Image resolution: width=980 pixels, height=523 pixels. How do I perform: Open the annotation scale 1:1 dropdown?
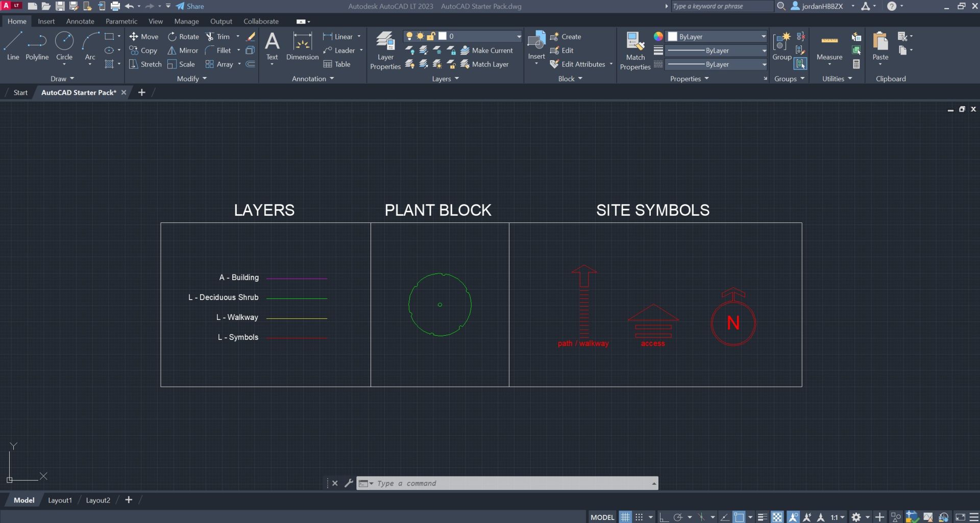(837, 517)
